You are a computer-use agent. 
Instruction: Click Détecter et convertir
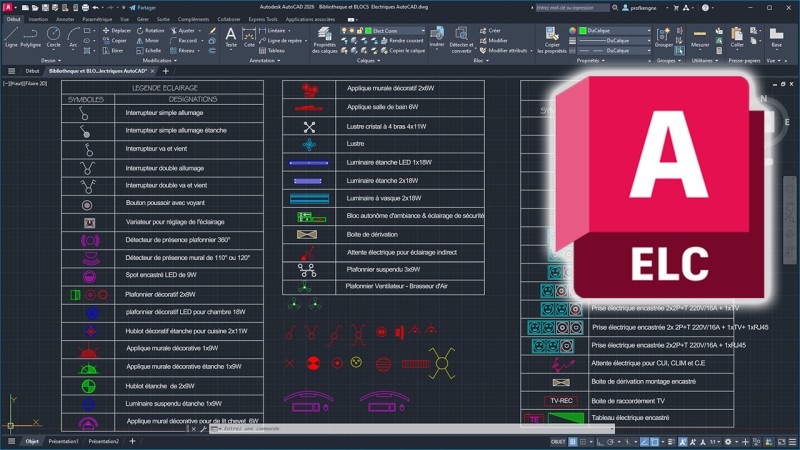coord(461,40)
